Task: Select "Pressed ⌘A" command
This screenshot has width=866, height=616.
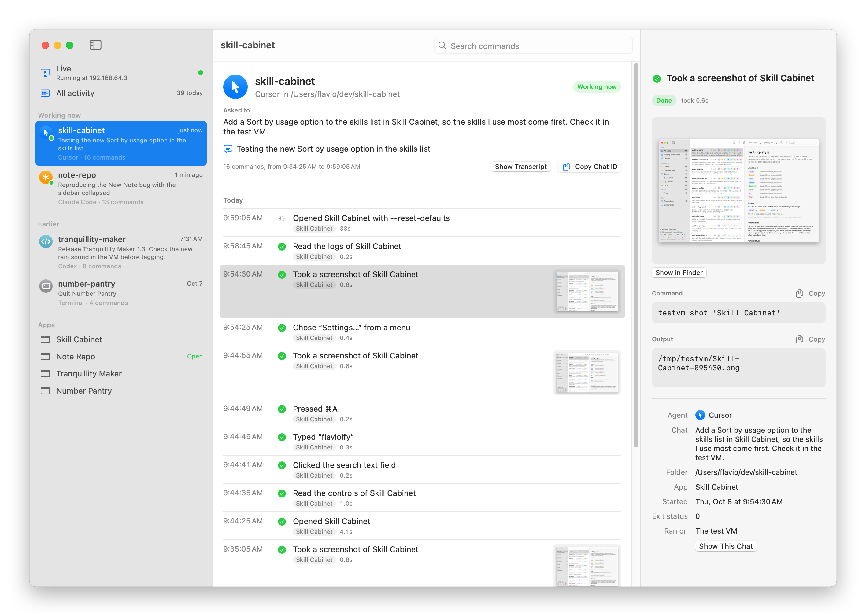Action: (x=422, y=413)
